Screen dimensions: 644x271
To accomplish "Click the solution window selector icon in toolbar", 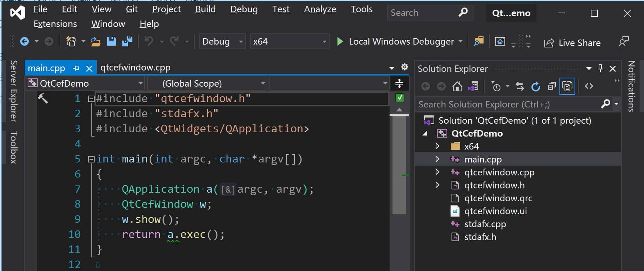I will 500,41.
